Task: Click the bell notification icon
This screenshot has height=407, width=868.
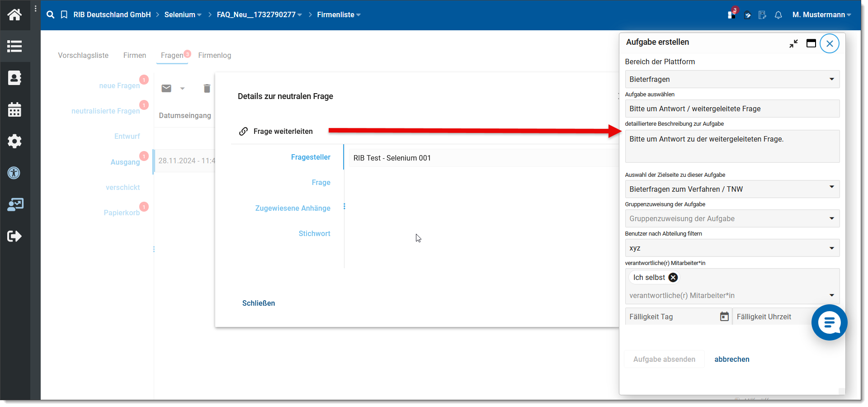Action: tap(778, 15)
